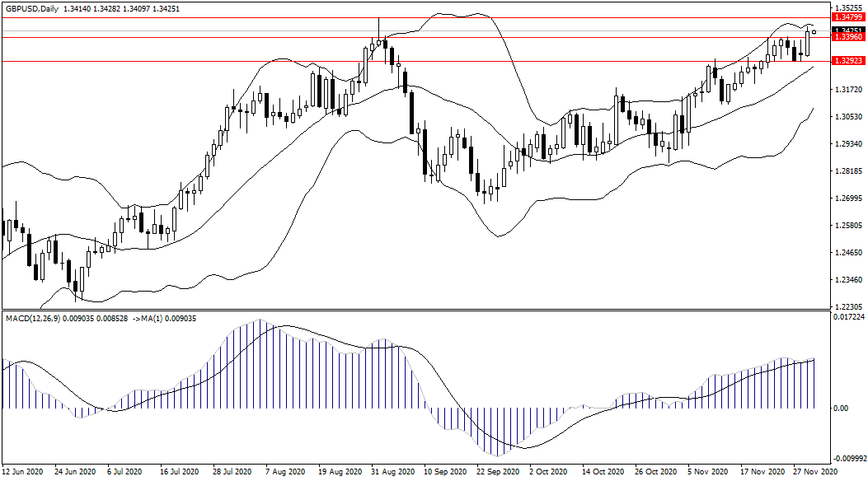This screenshot has width=868, height=481.
Task: Click the red 1.34799 price label
Action: [x=847, y=17]
